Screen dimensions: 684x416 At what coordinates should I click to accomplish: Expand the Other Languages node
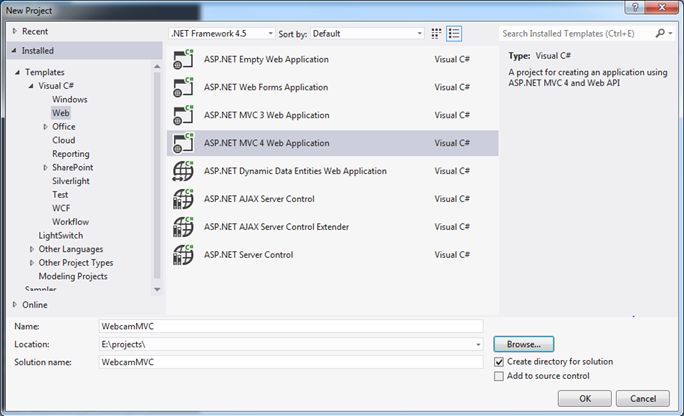[31, 249]
